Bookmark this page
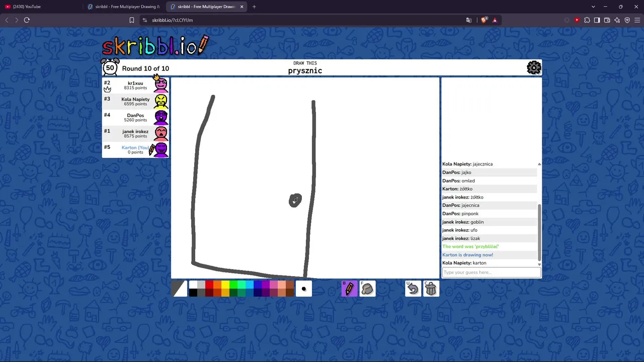The height and width of the screenshot is (362, 644). 132,20
